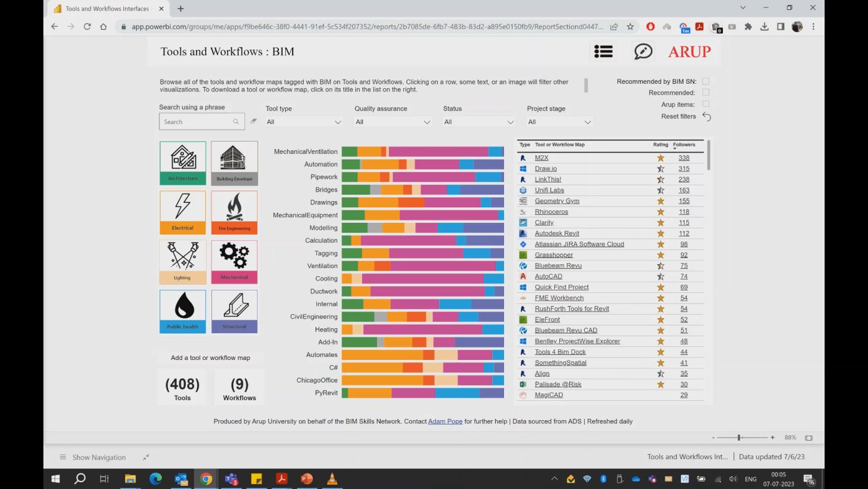Open the feedback chat bubble icon
The width and height of the screenshot is (868, 489).
644,52
